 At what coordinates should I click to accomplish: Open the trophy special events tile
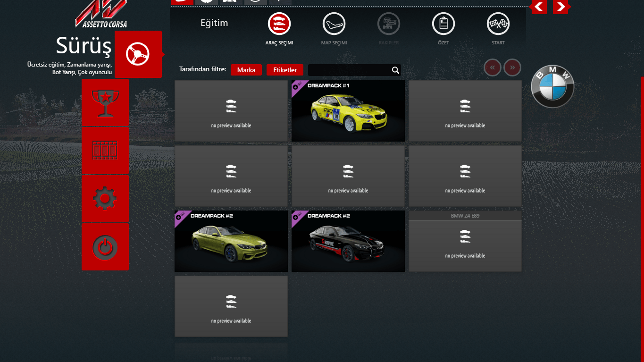click(105, 102)
